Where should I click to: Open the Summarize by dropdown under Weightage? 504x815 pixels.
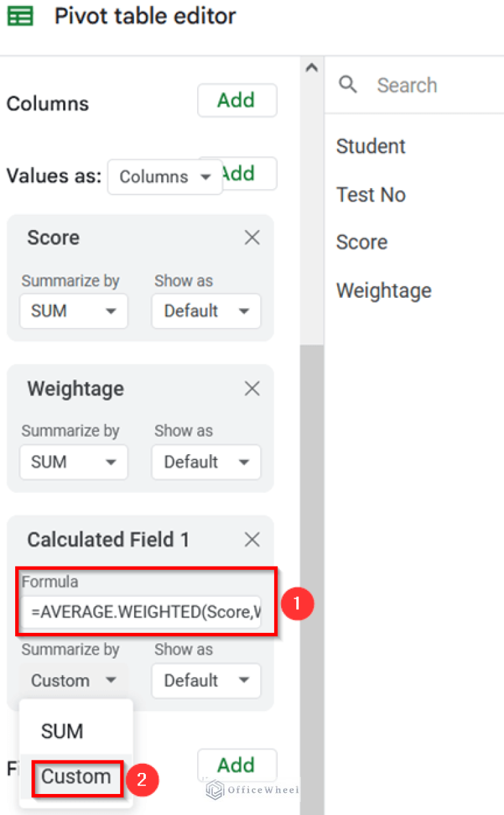[x=73, y=462]
